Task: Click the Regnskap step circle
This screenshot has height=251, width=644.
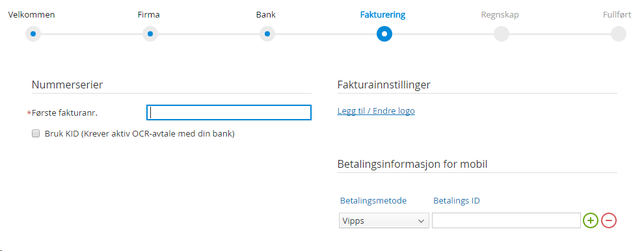Action: point(502,34)
